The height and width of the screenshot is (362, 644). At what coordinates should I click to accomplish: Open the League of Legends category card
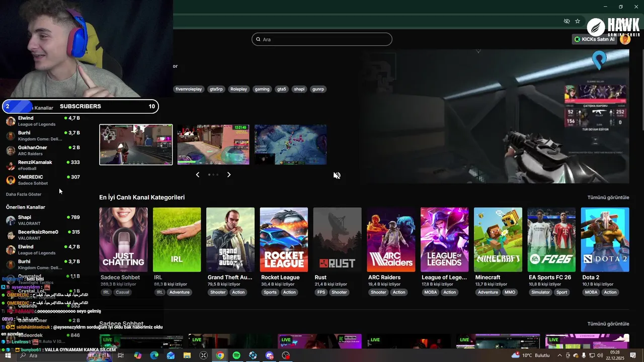pos(445,240)
